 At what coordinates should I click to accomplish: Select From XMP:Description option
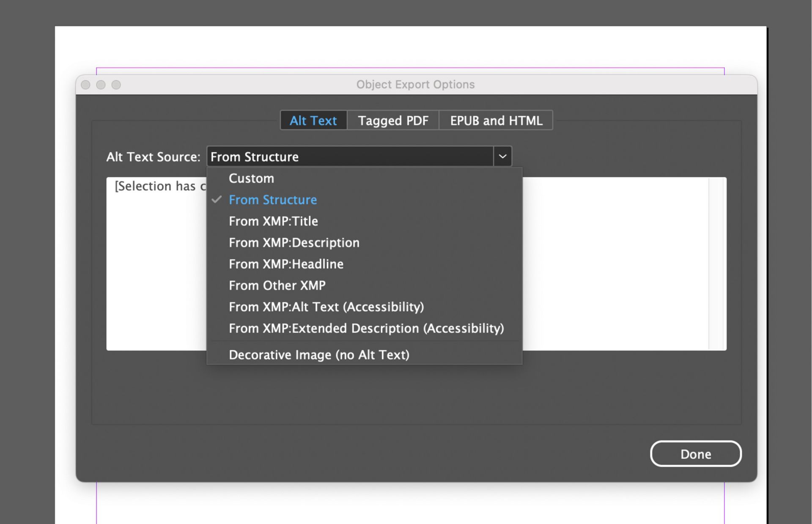[294, 242]
